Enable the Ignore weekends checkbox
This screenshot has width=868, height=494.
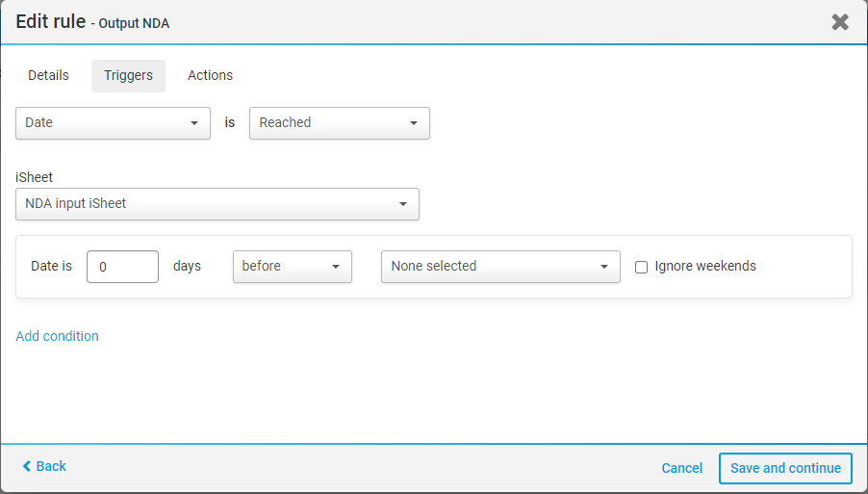click(x=642, y=267)
